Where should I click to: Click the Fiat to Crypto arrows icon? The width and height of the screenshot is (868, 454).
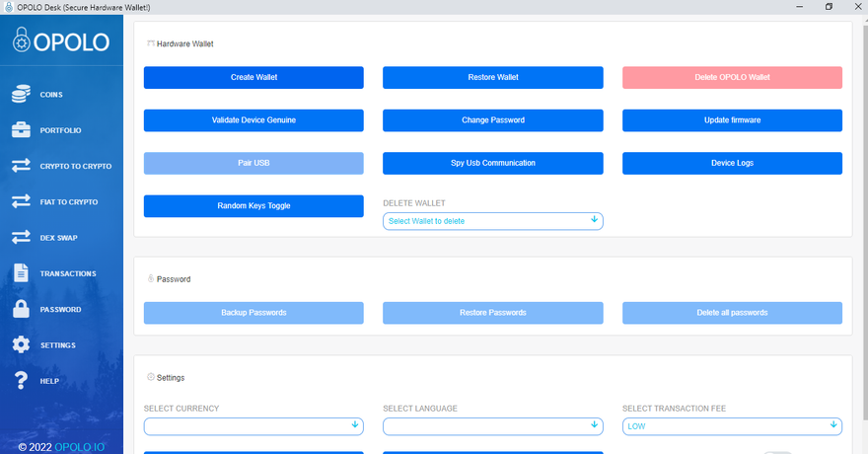tap(21, 202)
